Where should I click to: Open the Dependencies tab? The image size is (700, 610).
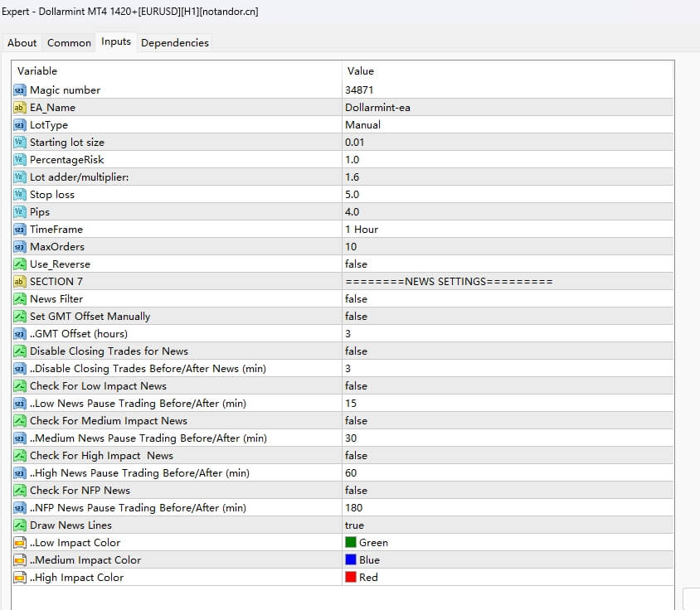coord(175,43)
